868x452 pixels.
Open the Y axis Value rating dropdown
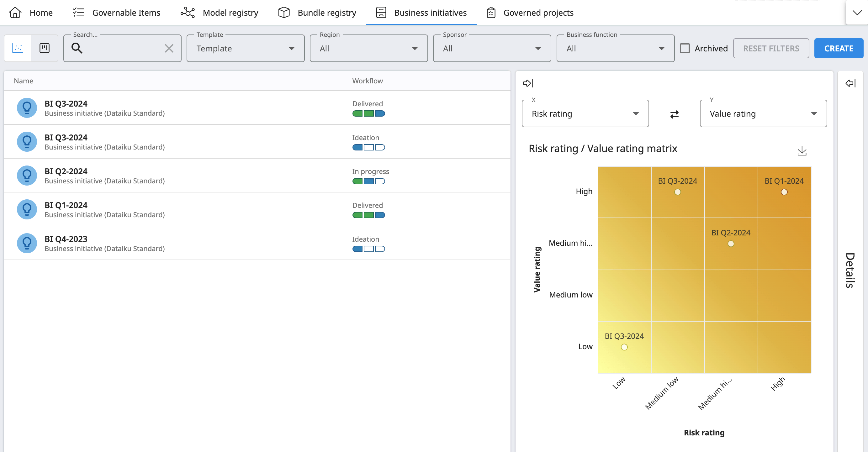763,113
